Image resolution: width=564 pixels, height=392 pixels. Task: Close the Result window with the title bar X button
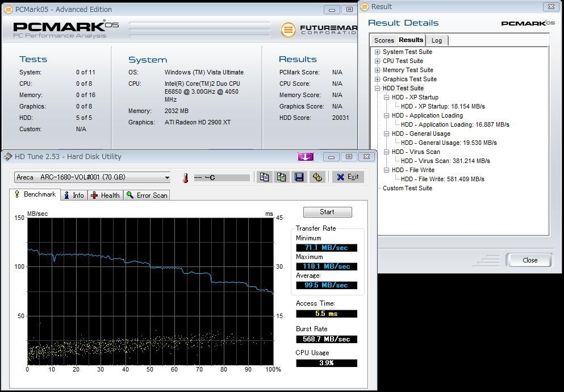click(x=551, y=6)
